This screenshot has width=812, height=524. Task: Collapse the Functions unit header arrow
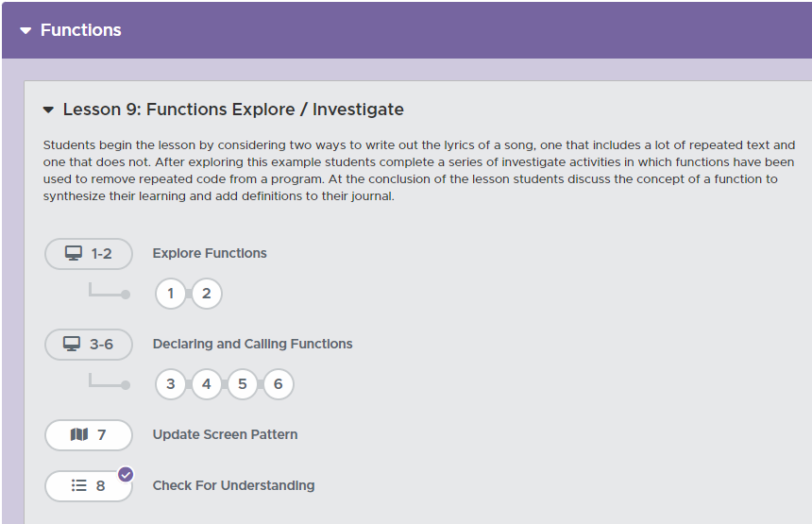(25, 31)
